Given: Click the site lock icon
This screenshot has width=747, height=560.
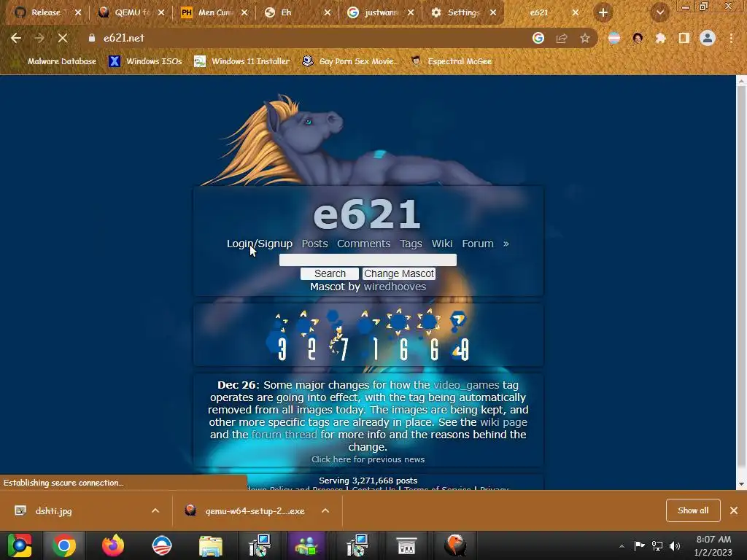Looking at the screenshot, I should 91,38.
